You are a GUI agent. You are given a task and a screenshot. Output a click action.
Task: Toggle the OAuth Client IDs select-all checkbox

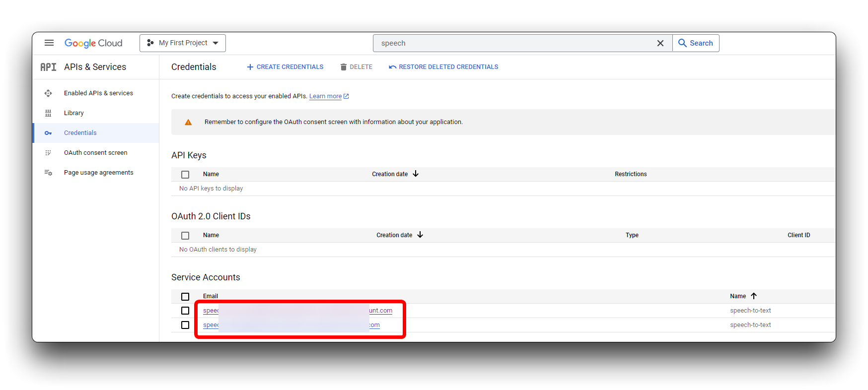pyautogui.click(x=185, y=236)
